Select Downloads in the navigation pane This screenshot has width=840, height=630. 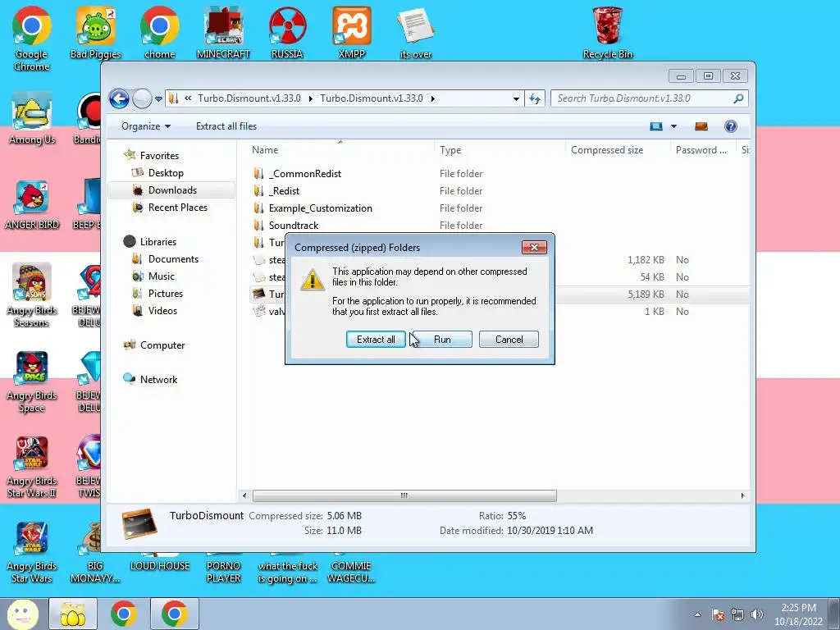click(x=172, y=190)
